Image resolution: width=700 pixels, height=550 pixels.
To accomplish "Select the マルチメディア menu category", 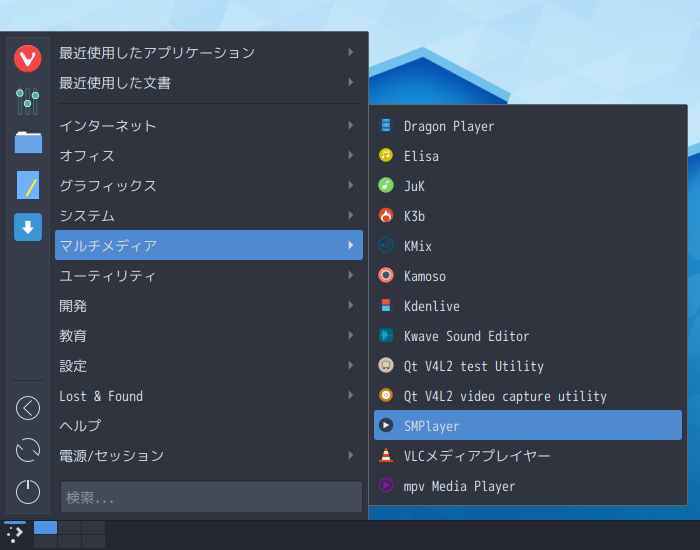I will point(209,245).
